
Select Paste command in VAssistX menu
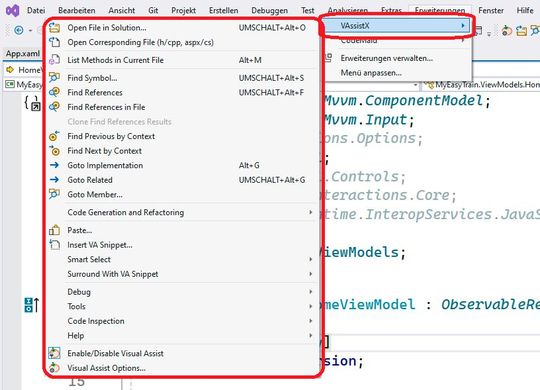(181, 230)
